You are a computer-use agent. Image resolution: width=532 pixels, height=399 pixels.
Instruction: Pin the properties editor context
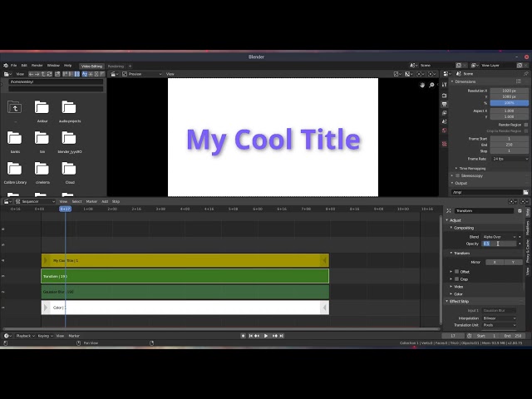[x=525, y=74]
